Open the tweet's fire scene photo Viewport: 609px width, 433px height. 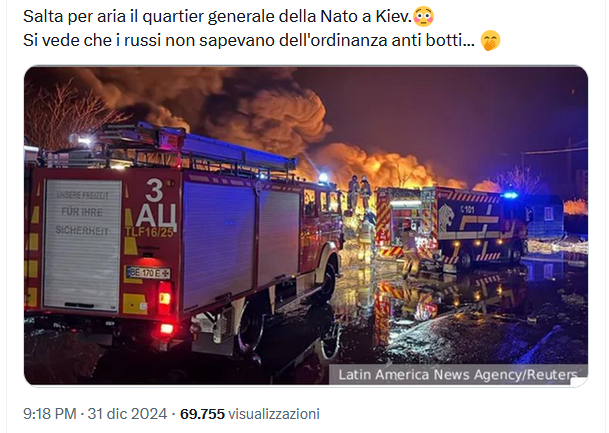point(306,226)
